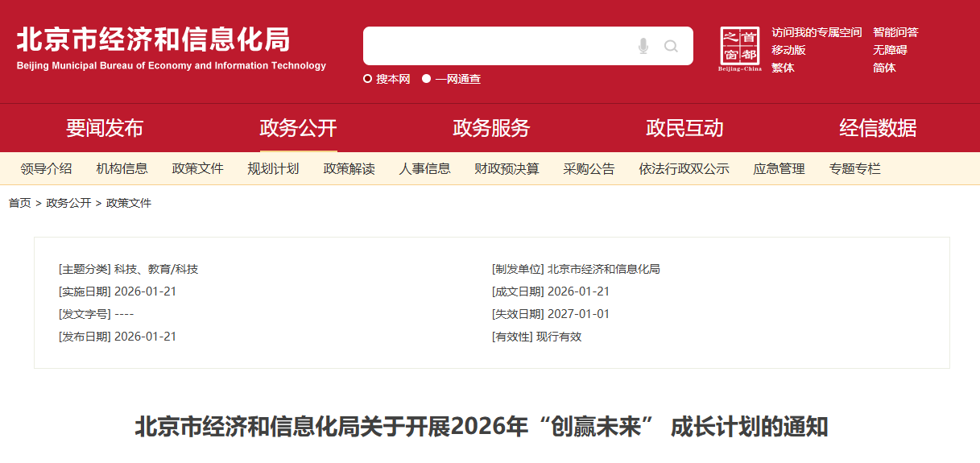Click the microphone voice search icon
The height and width of the screenshot is (463, 980).
tap(643, 46)
